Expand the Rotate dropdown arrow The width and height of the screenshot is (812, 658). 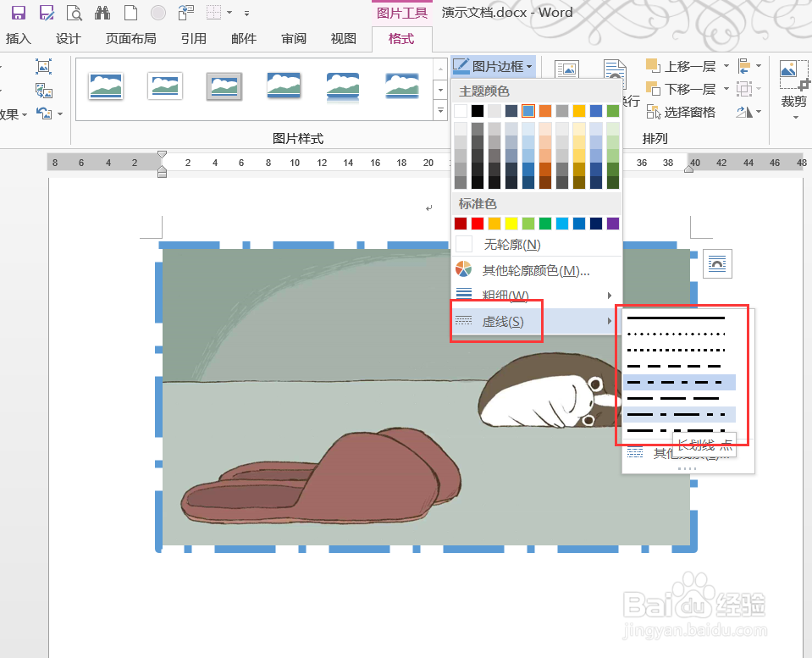pos(759,112)
